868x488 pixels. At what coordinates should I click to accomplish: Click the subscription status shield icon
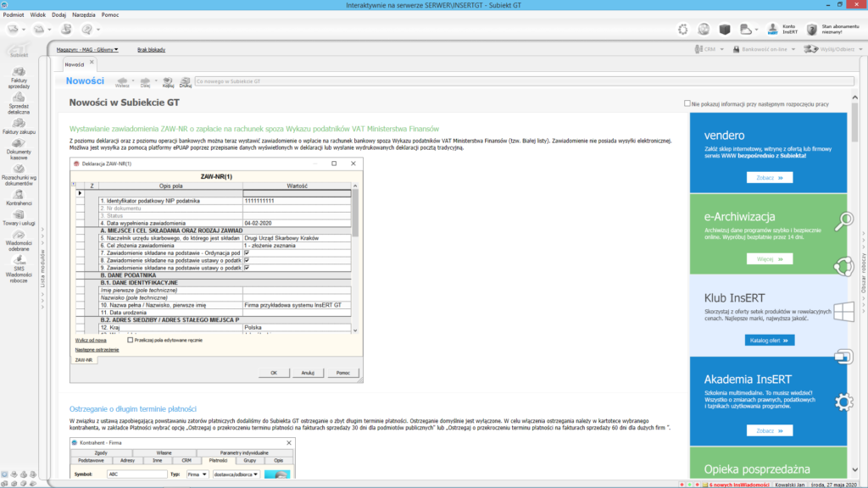[811, 30]
